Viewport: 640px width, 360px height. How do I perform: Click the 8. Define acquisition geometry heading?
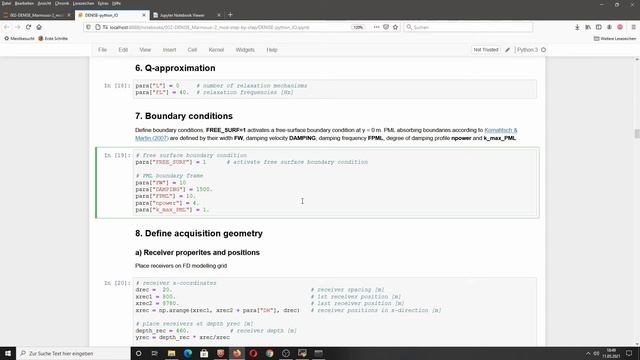199,233
